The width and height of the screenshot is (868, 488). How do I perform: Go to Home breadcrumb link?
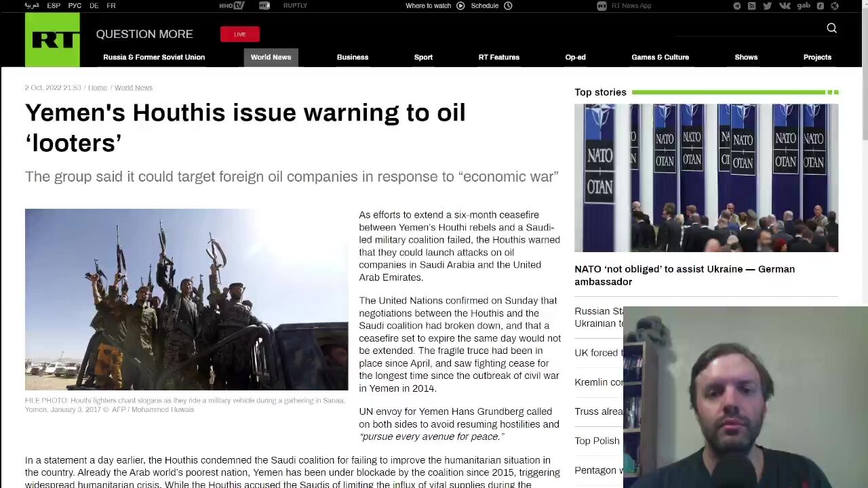click(98, 87)
